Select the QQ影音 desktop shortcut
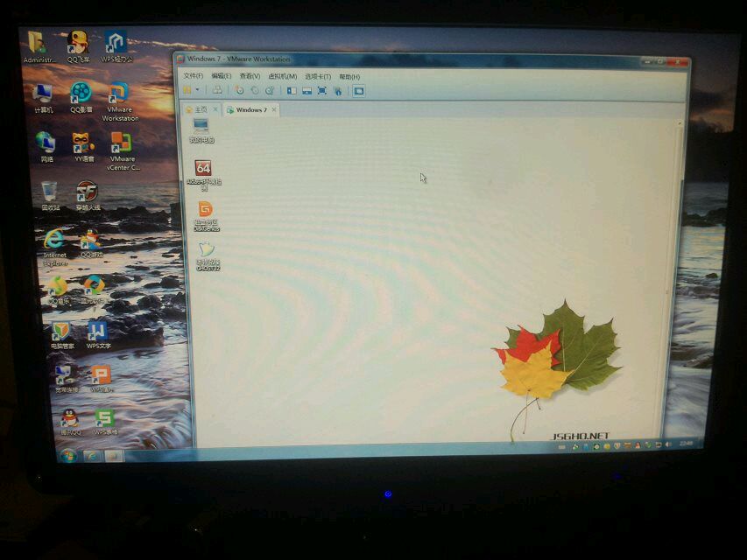 81,98
